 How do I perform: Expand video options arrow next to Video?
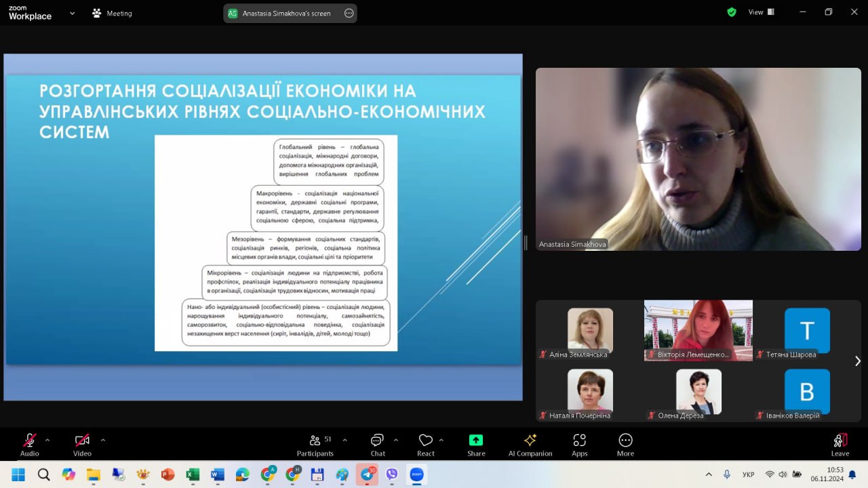103,440
